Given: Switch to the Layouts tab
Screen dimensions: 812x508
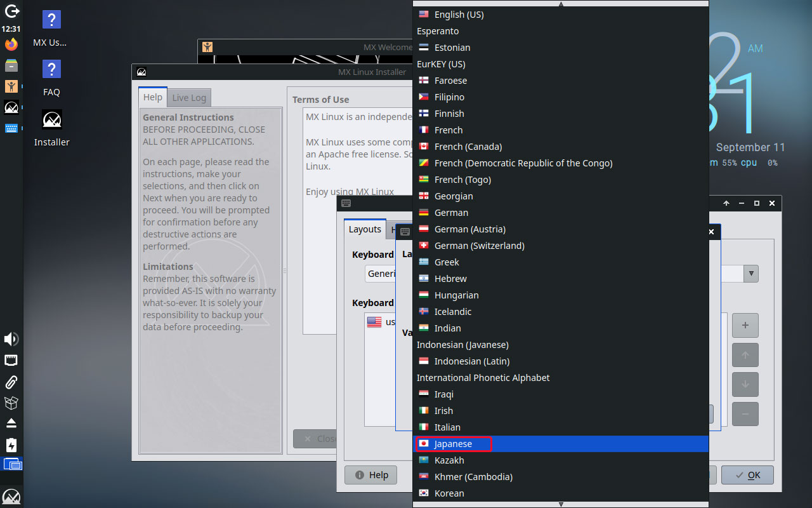Looking at the screenshot, I should (x=365, y=229).
